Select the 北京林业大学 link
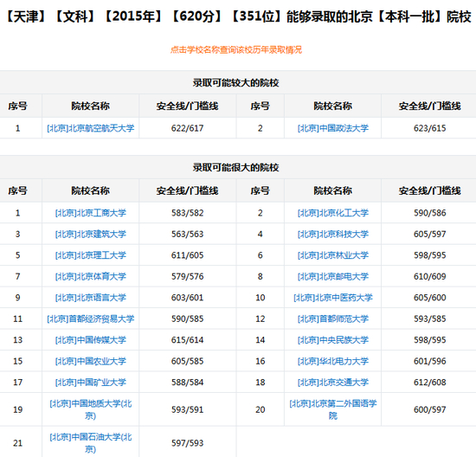This screenshot has width=476, height=457. (332, 255)
